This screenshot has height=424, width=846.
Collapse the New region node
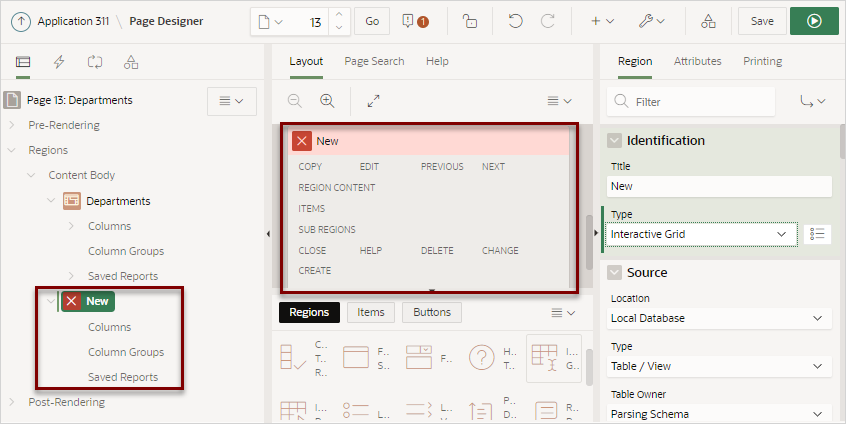[51, 301]
